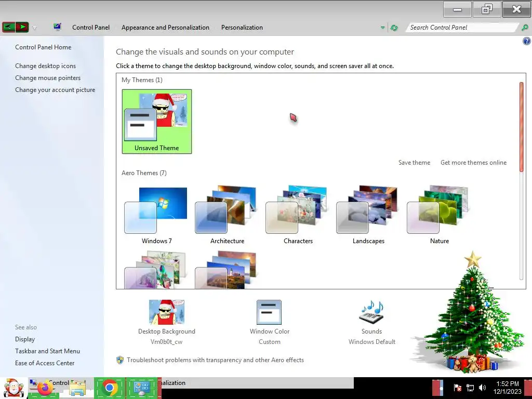Open Taskbar and Start Menu link
Viewport: 532px width, 399px height.
point(47,351)
